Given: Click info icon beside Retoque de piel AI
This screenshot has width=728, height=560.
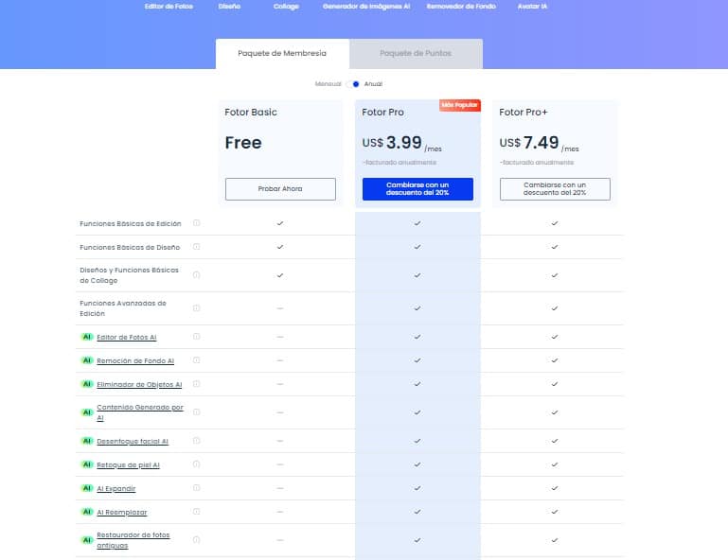Looking at the screenshot, I should click(x=196, y=464).
